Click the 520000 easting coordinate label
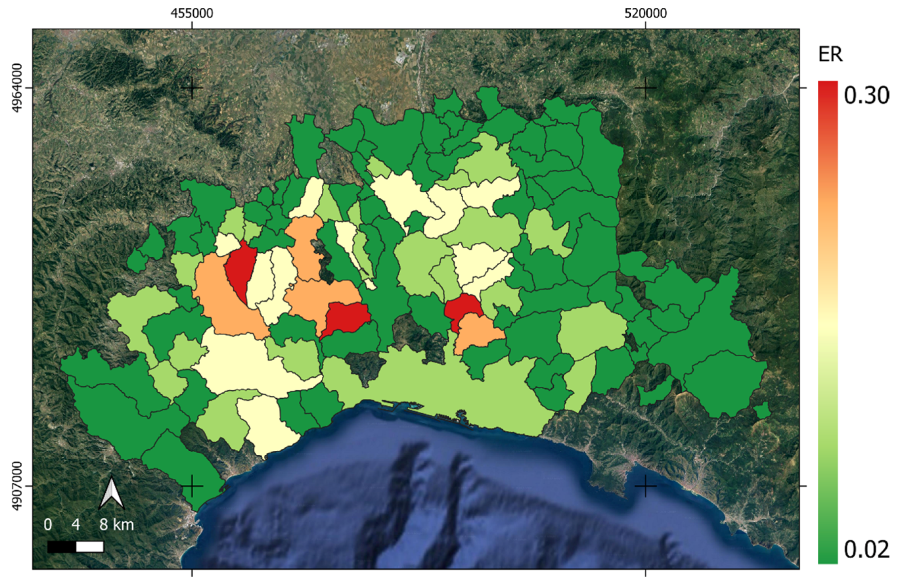Viewport: 897px width, 588px height. point(645,14)
